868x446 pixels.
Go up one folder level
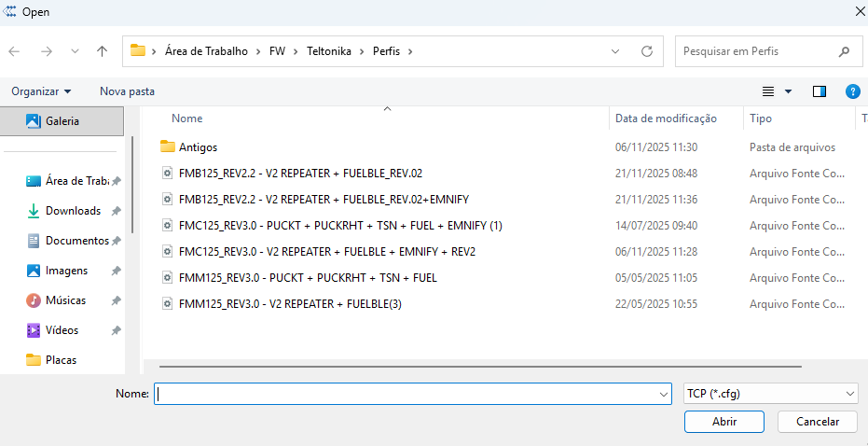point(102,51)
